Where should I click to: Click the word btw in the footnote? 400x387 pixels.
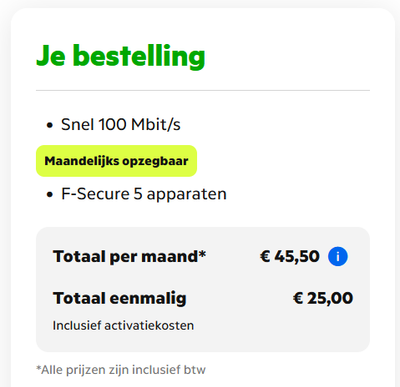[x=195, y=370]
